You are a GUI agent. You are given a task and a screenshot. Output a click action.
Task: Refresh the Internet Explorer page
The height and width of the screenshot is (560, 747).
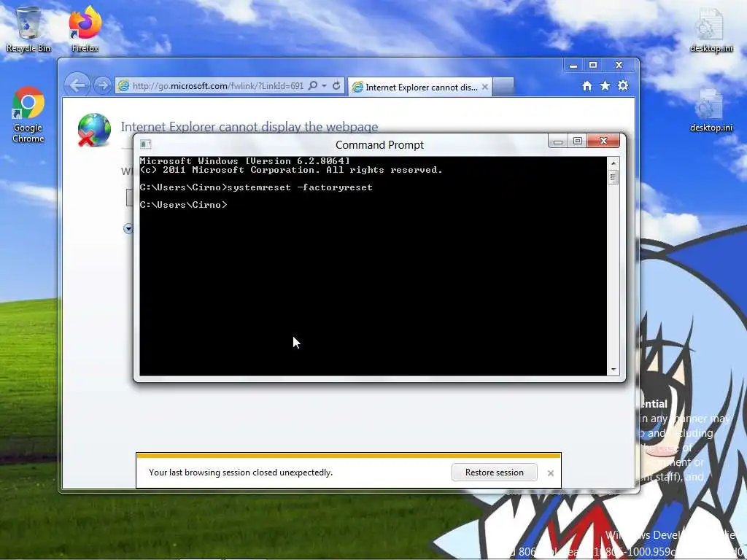click(336, 86)
